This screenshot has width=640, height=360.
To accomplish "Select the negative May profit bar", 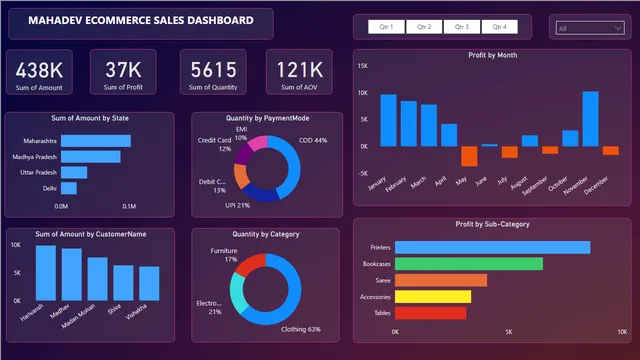I will click(x=469, y=156).
